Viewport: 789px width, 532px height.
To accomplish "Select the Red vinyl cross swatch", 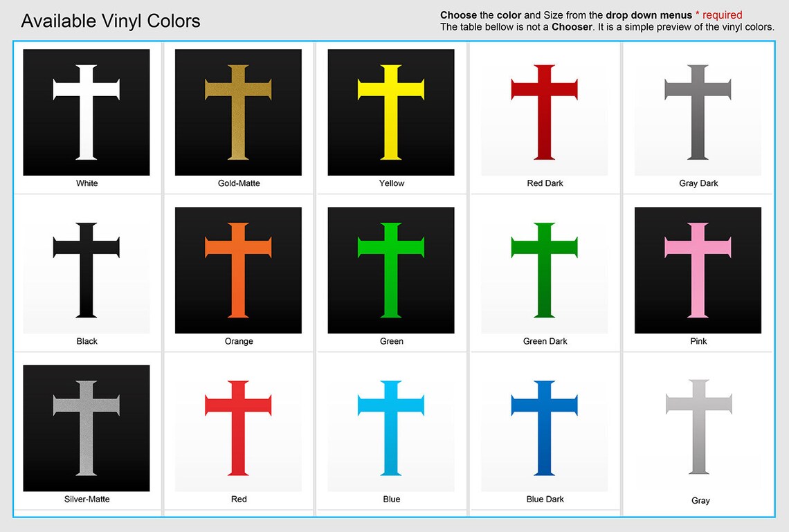I will (238, 428).
